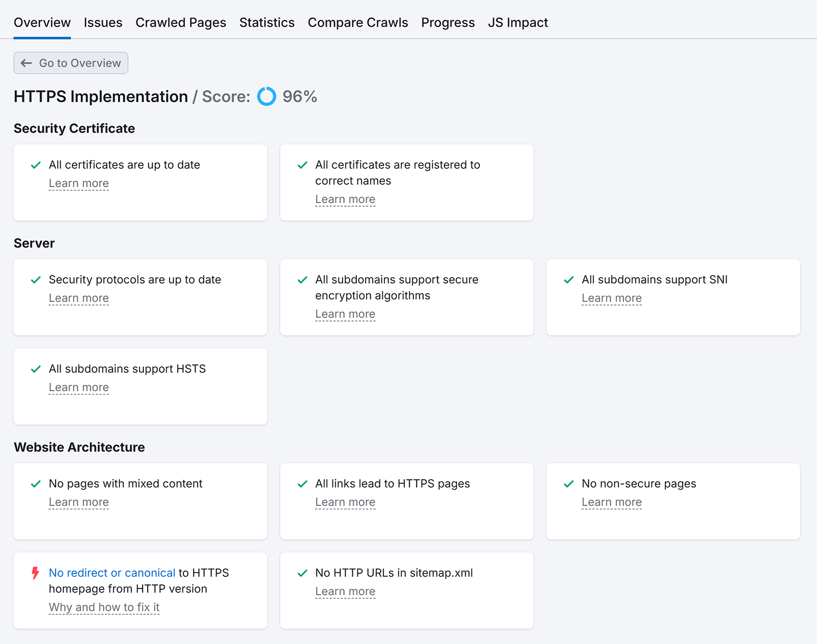Click the checkmark on "No pages with mixed content"
Viewport: 817px width, 644px height.
click(x=35, y=484)
